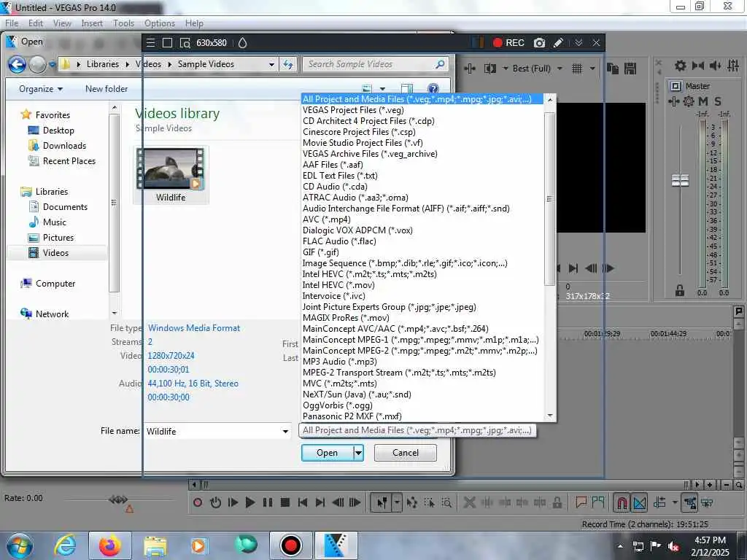Open master bus audio properties gear icon
Image resolution: width=747 pixels, height=560 pixels.
681,66
